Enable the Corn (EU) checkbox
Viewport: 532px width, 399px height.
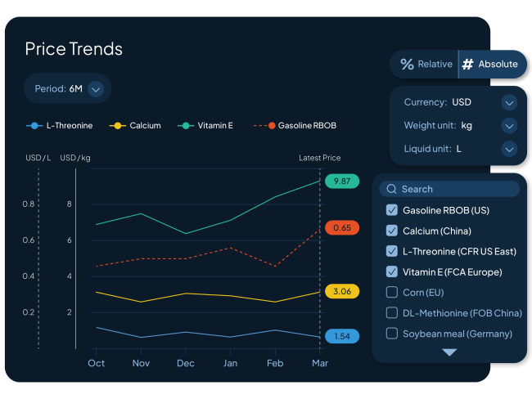[x=391, y=292]
